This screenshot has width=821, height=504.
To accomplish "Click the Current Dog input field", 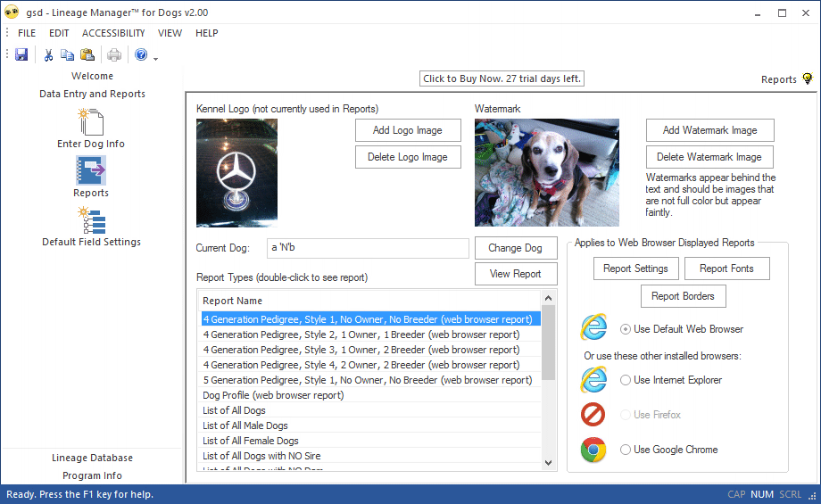I will pos(368,248).
